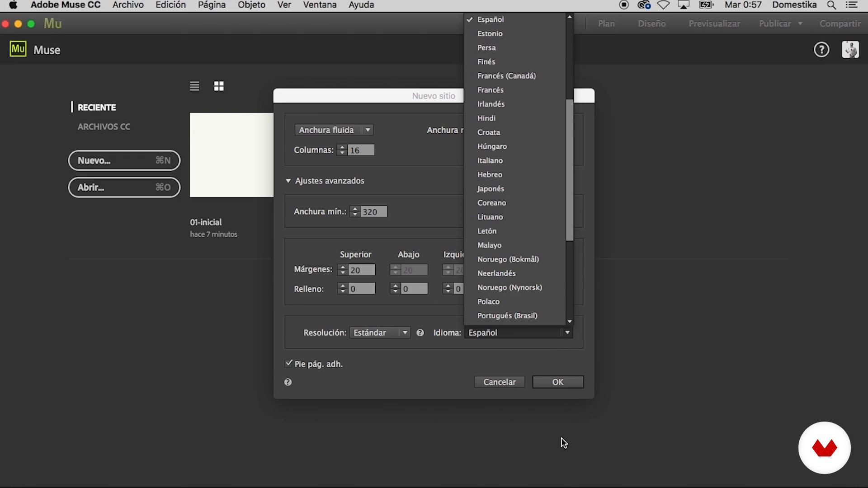Click the Muse Mu logo icon
The image size is (868, 488).
pos(18,49)
